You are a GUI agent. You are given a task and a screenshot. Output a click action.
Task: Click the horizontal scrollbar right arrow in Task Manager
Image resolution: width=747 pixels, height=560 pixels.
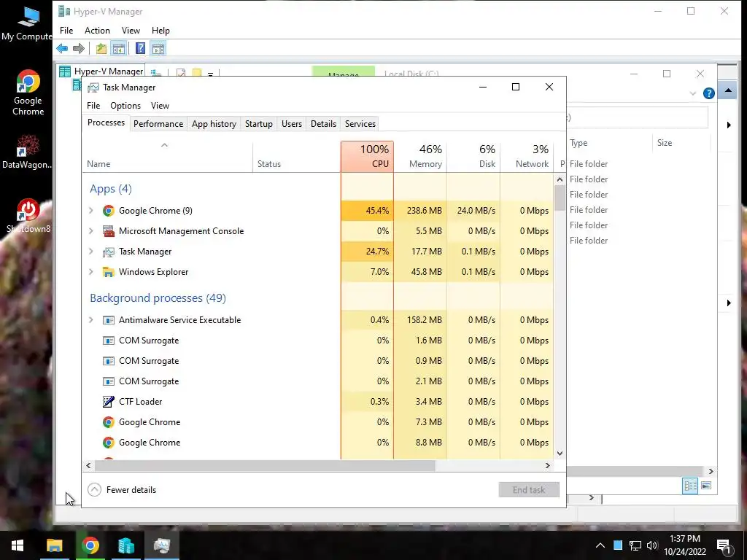[x=548, y=465]
